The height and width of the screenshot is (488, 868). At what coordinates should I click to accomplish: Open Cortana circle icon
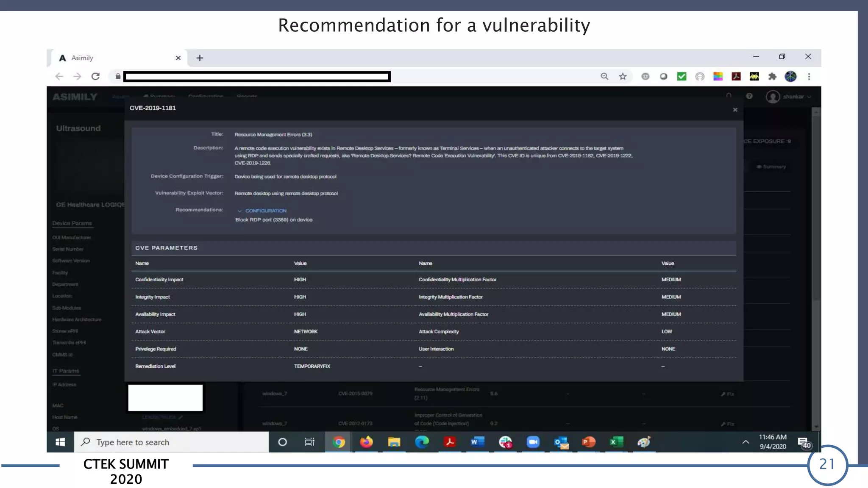pos(282,442)
